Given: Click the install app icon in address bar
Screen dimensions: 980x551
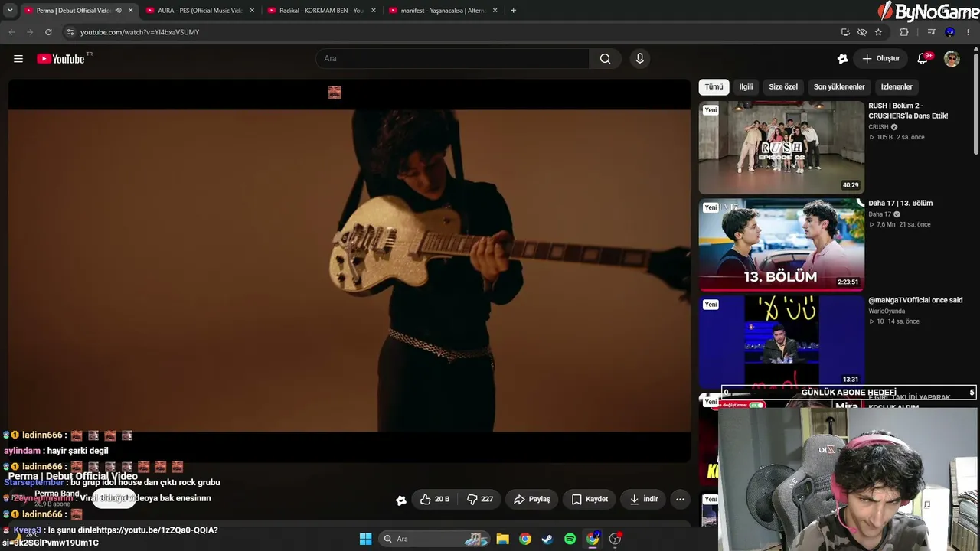Looking at the screenshot, I should pos(845,32).
